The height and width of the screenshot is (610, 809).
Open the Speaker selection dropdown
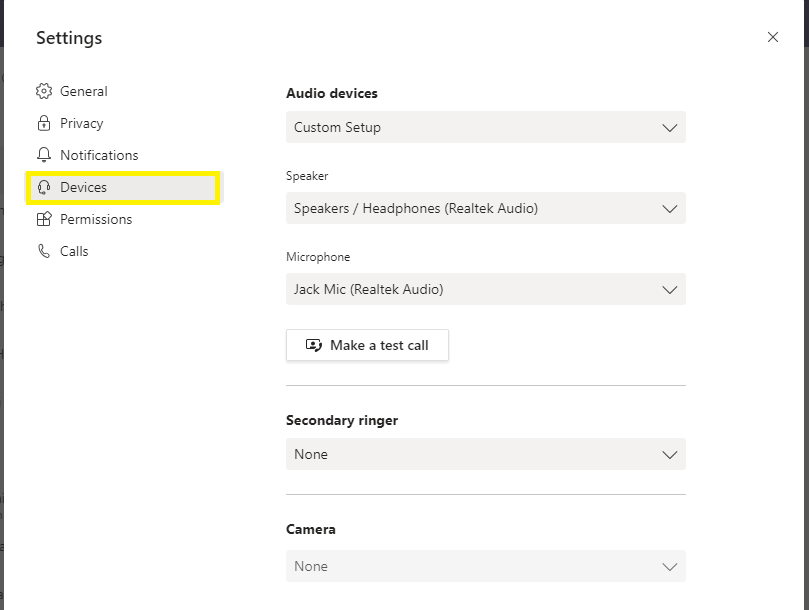[485, 209]
